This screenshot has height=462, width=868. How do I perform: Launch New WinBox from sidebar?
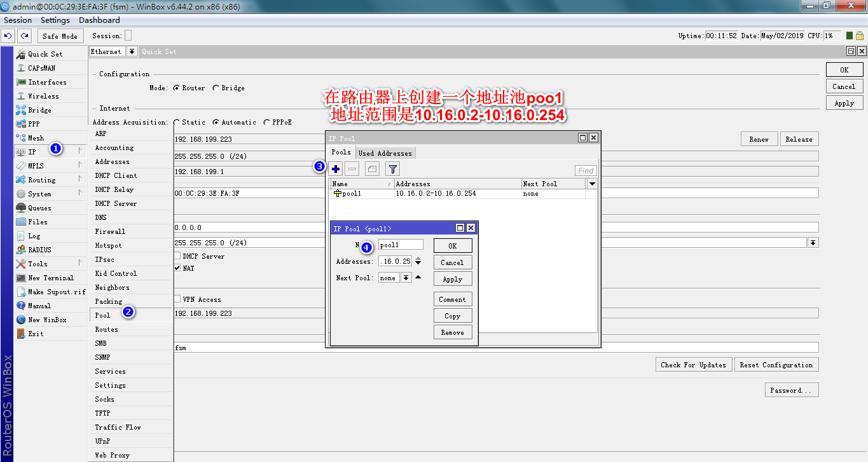pyautogui.click(x=47, y=320)
